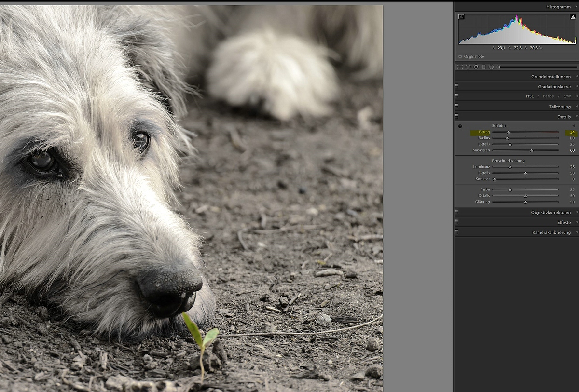Click the warning icon next to Schärfen
The width and height of the screenshot is (579, 392).
pyautogui.click(x=460, y=126)
